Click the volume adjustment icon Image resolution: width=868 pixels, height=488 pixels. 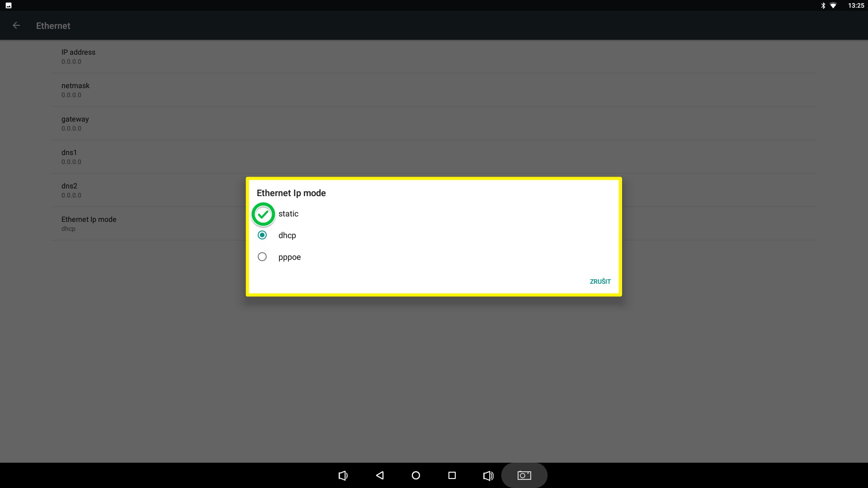click(488, 475)
